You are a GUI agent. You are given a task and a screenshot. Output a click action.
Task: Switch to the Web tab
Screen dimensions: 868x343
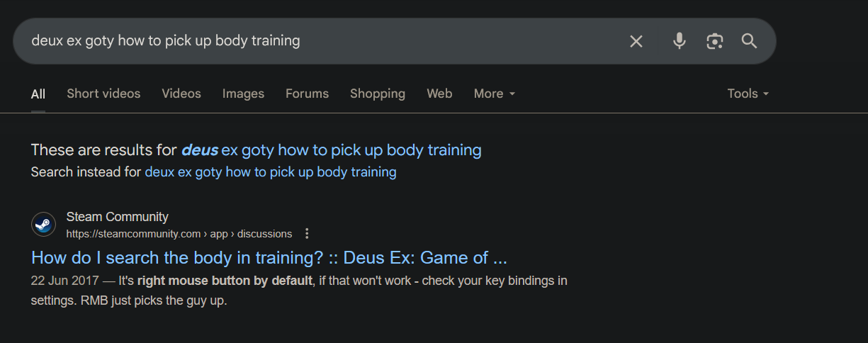coord(439,94)
